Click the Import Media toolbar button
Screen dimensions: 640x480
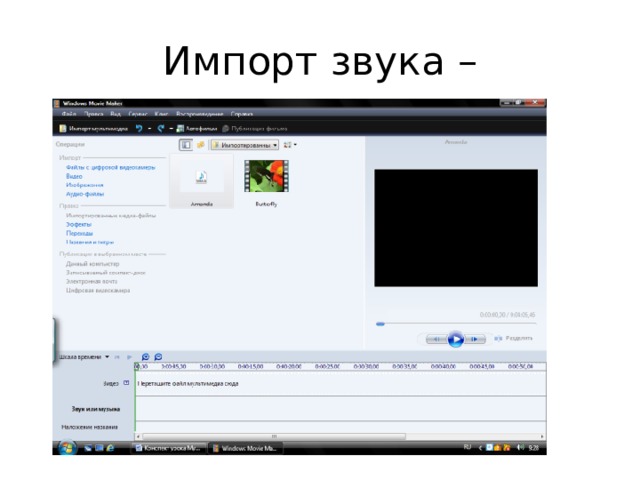pyautogui.click(x=93, y=129)
